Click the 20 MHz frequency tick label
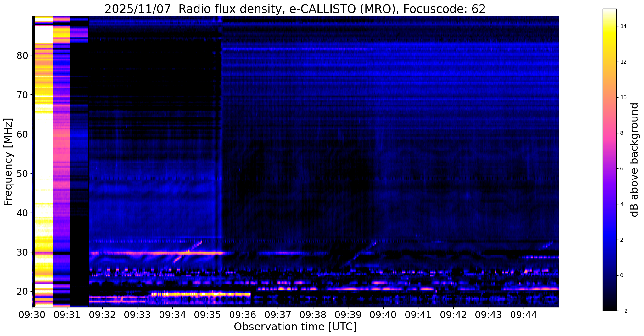Viewport: 644px width, 336px height. coord(22,292)
